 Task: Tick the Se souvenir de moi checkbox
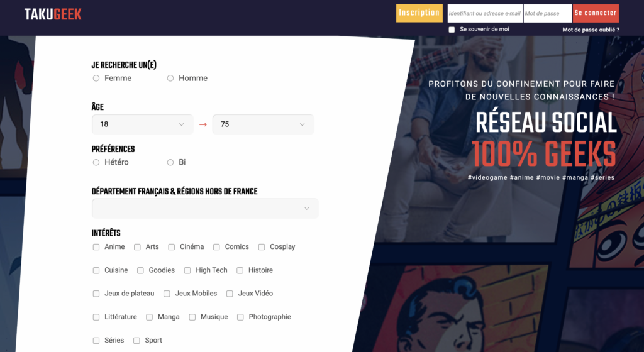click(452, 30)
